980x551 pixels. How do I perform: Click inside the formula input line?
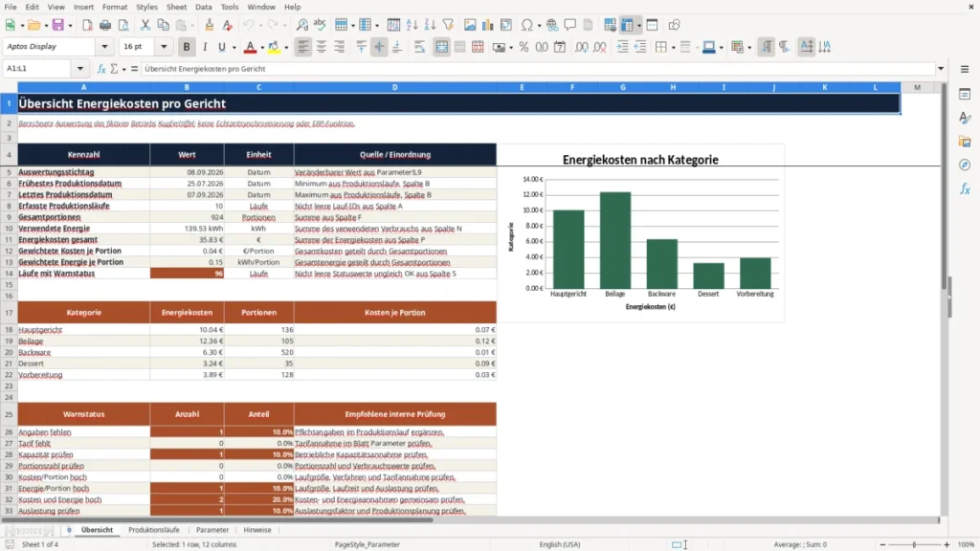point(539,69)
